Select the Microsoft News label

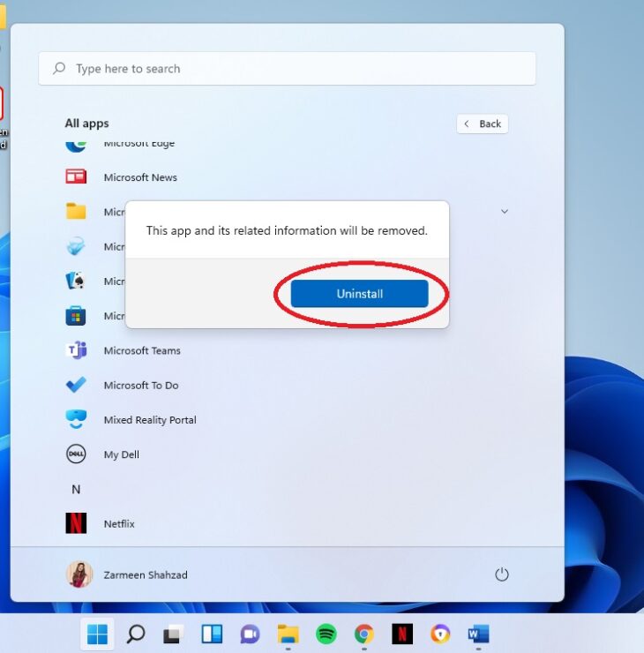[x=140, y=177]
